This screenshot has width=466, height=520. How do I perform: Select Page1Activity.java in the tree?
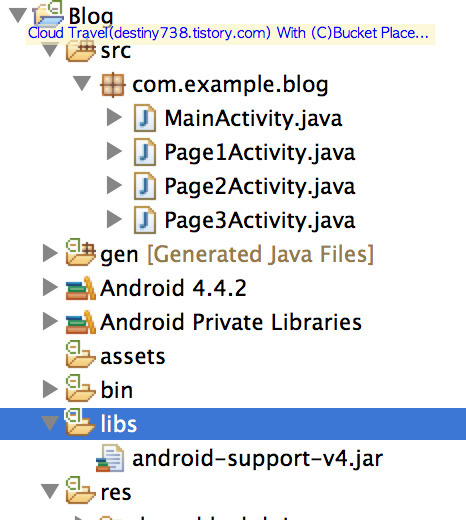[x=260, y=153]
